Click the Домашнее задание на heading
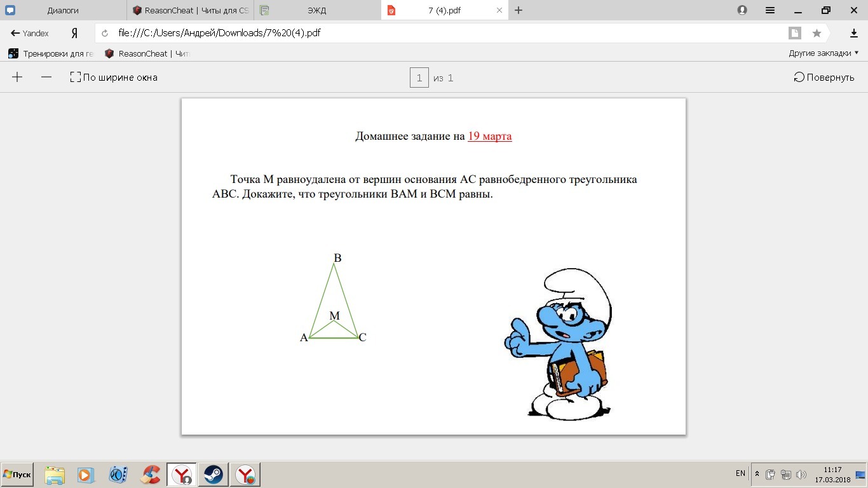This screenshot has height=488, width=868. pos(410,136)
